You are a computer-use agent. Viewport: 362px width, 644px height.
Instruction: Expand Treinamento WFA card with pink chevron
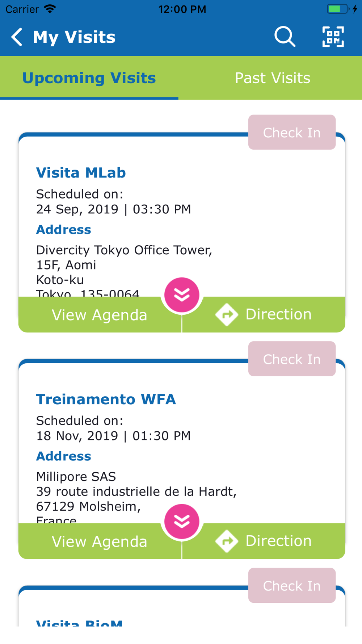(x=182, y=522)
